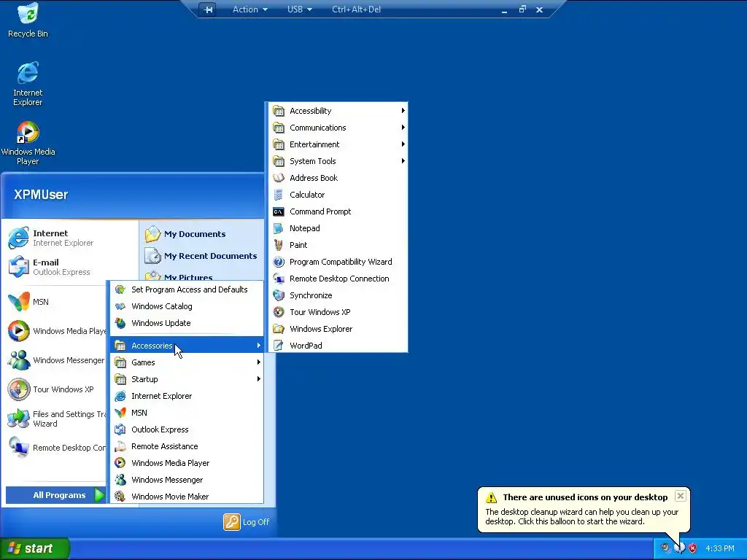Click the XPMUser name header

[x=41, y=194]
